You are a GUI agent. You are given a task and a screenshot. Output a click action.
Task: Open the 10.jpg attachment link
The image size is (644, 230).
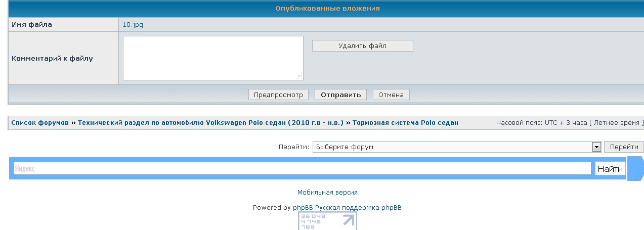pos(133,25)
